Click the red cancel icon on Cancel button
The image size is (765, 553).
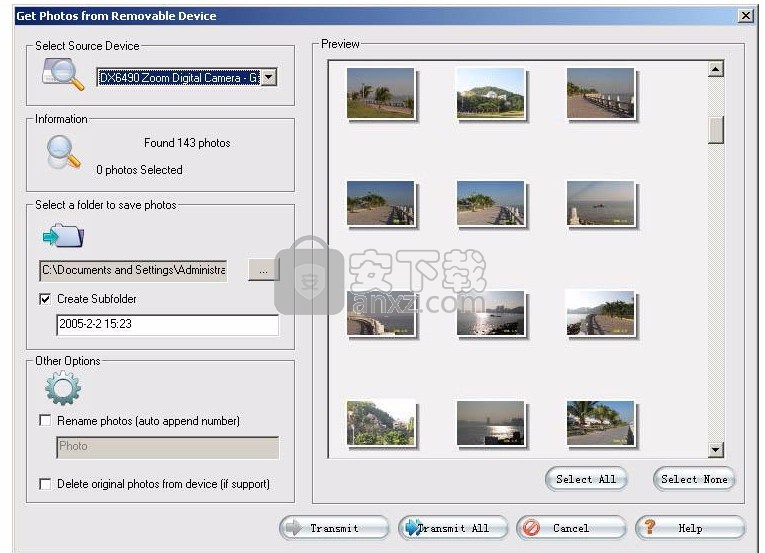532,528
